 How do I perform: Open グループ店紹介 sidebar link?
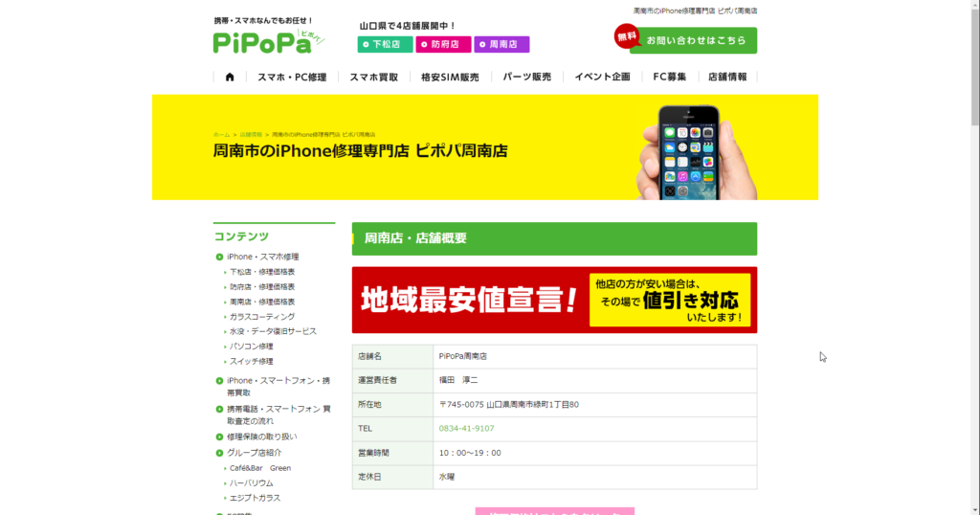click(254, 453)
